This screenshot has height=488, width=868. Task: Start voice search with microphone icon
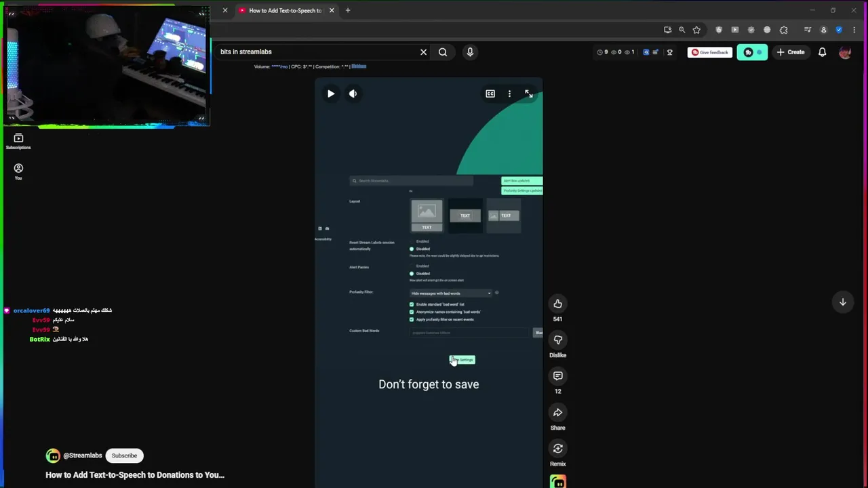click(470, 52)
